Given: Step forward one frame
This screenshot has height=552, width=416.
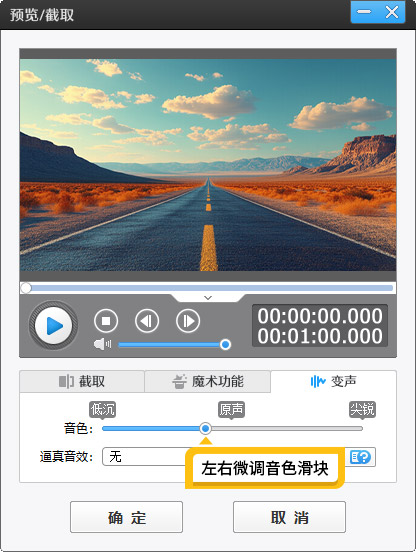Looking at the screenshot, I should click(188, 321).
